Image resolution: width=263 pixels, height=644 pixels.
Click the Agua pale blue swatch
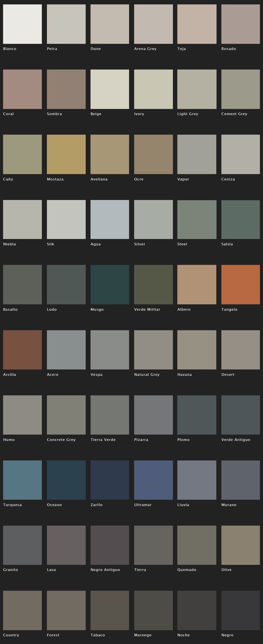110,219
